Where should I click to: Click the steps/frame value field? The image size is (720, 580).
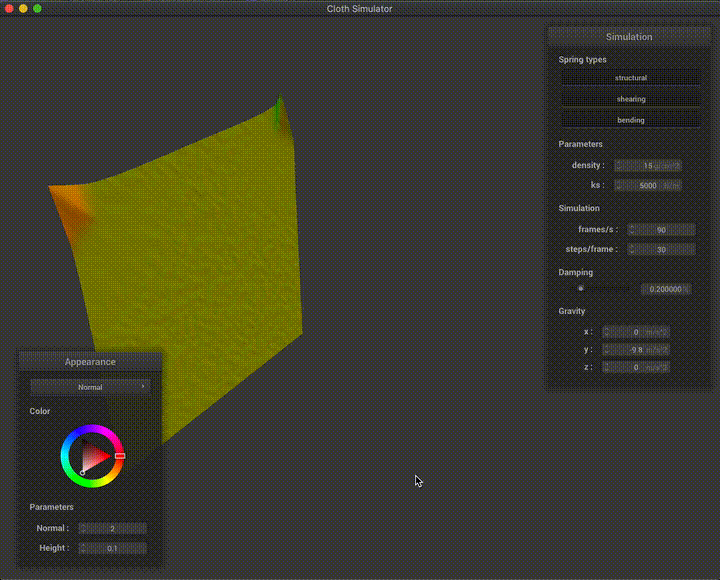(661, 249)
